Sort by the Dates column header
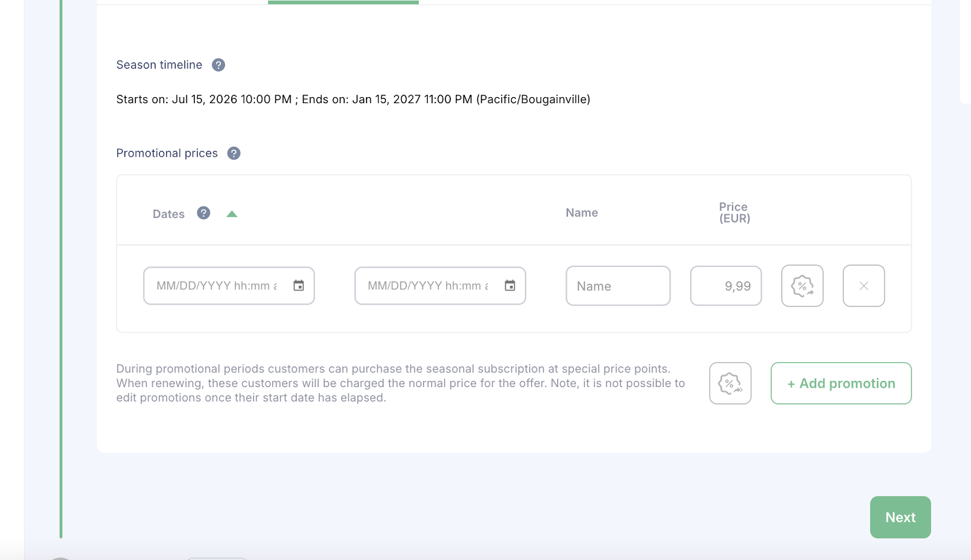The height and width of the screenshot is (560, 971). [169, 214]
